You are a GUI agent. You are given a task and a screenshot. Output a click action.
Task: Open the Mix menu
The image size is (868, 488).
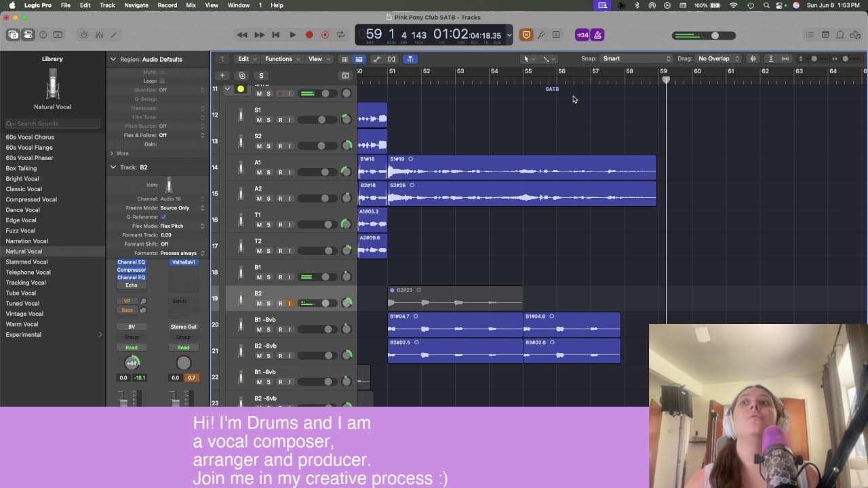coord(191,5)
